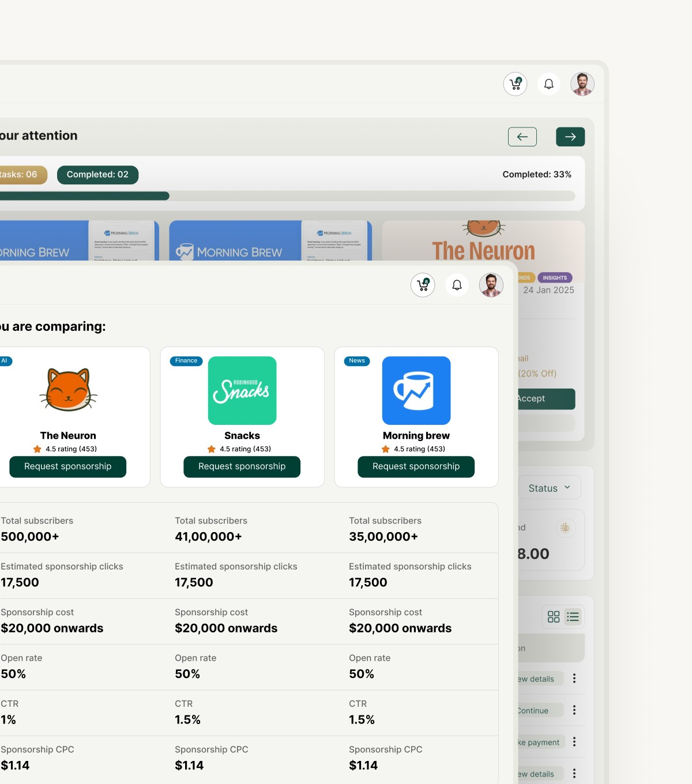
Task: Click the Accept button on Neuron card
Action: pos(546,399)
